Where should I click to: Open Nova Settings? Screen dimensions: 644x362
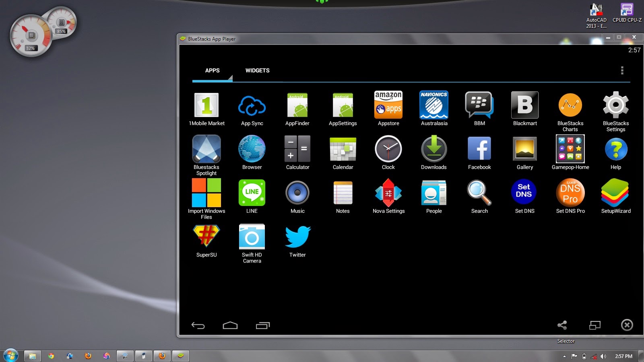click(x=388, y=193)
